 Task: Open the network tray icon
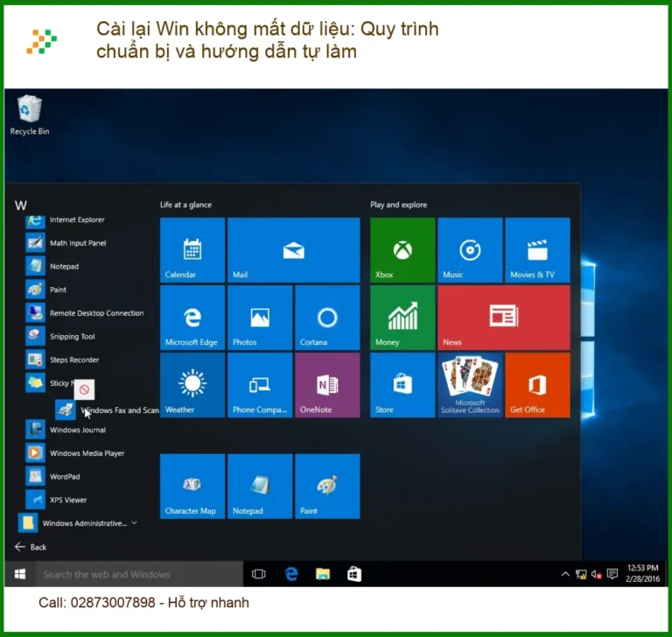[x=581, y=574]
